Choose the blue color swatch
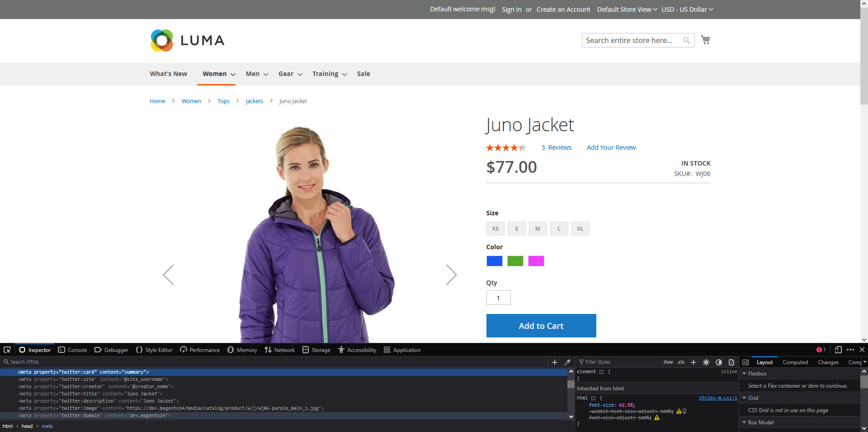 [494, 261]
